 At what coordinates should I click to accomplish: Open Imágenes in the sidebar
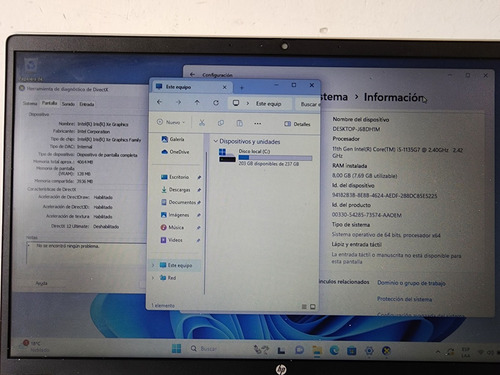[175, 215]
